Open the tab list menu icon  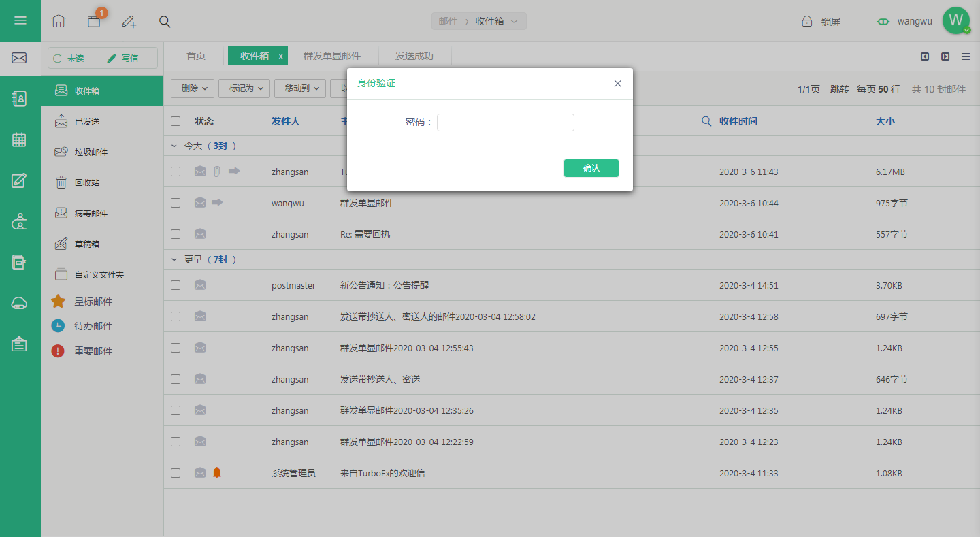pos(966,56)
